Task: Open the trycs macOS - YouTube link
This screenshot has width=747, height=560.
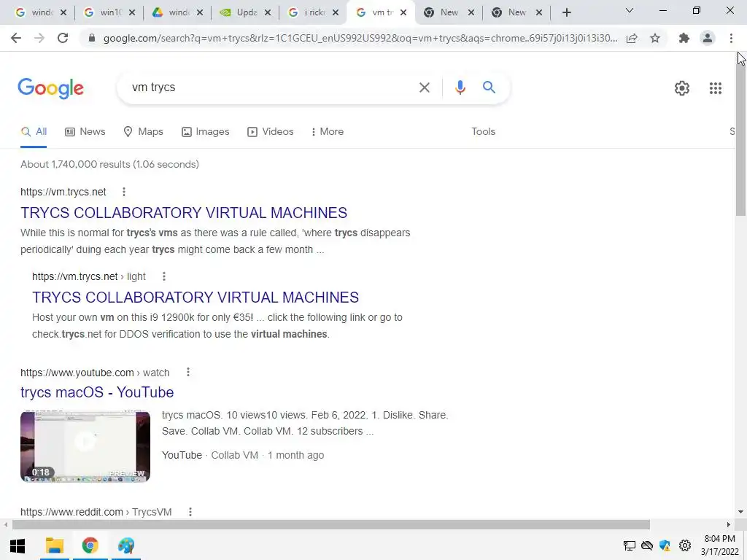Action: point(97,392)
